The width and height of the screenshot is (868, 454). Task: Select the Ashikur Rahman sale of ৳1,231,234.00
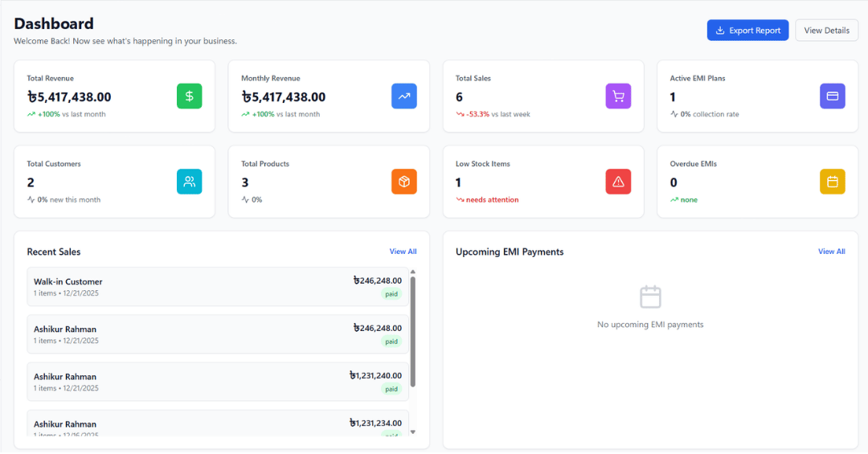pyautogui.click(x=218, y=423)
